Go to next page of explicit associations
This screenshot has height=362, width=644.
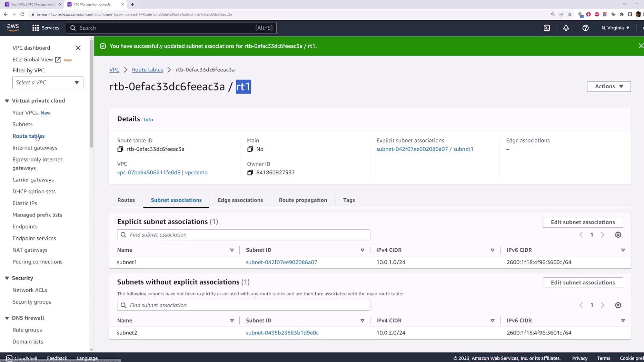coord(602,235)
